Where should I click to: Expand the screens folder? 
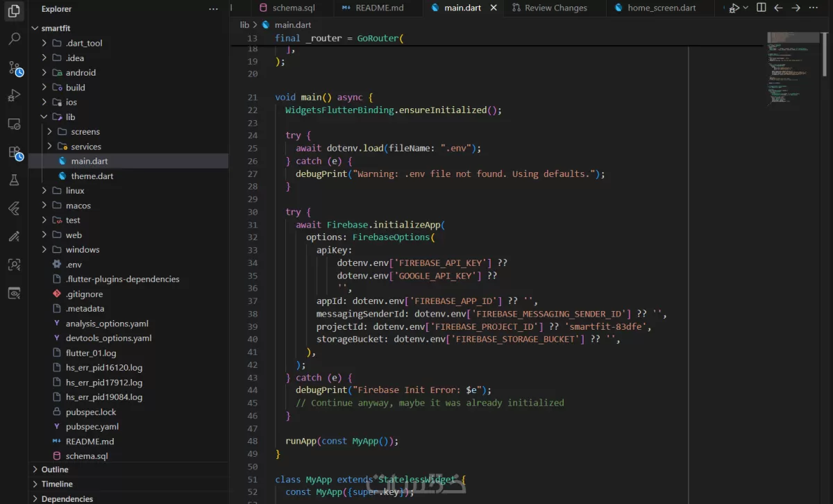tap(85, 131)
